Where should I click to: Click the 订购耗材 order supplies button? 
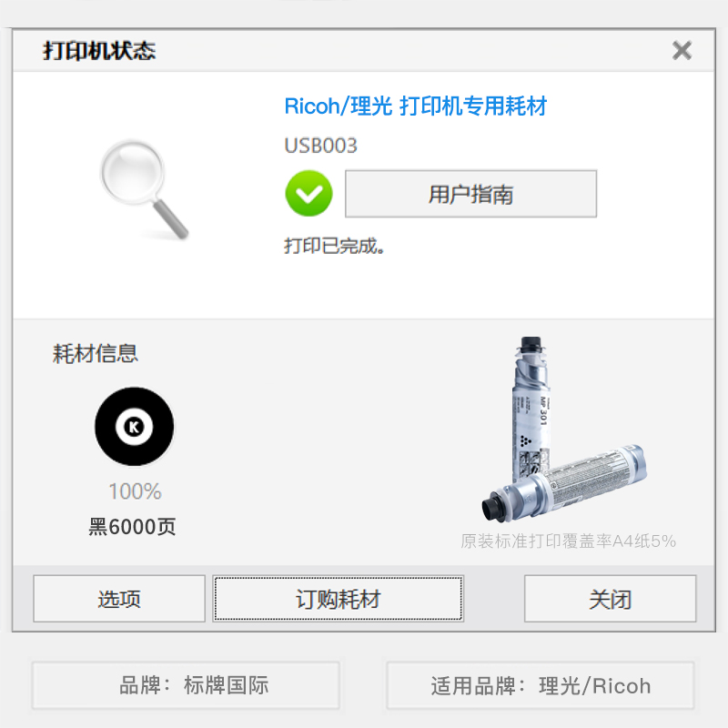pyautogui.click(x=339, y=599)
